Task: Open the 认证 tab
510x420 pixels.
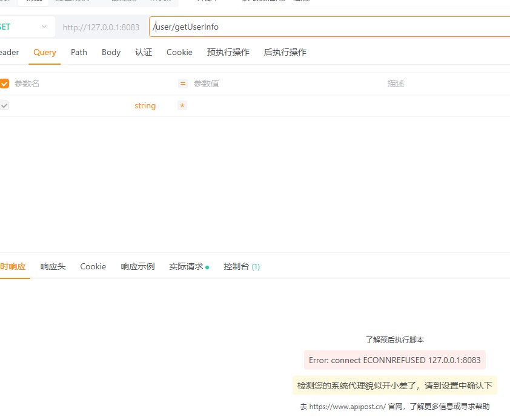Action: pyautogui.click(x=144, y=52)
